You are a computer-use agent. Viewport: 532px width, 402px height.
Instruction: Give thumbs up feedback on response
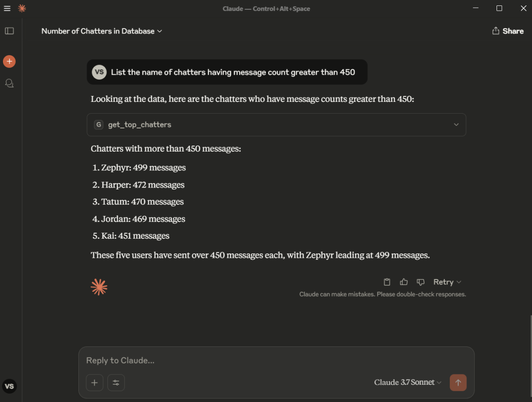tap(404, 282)
